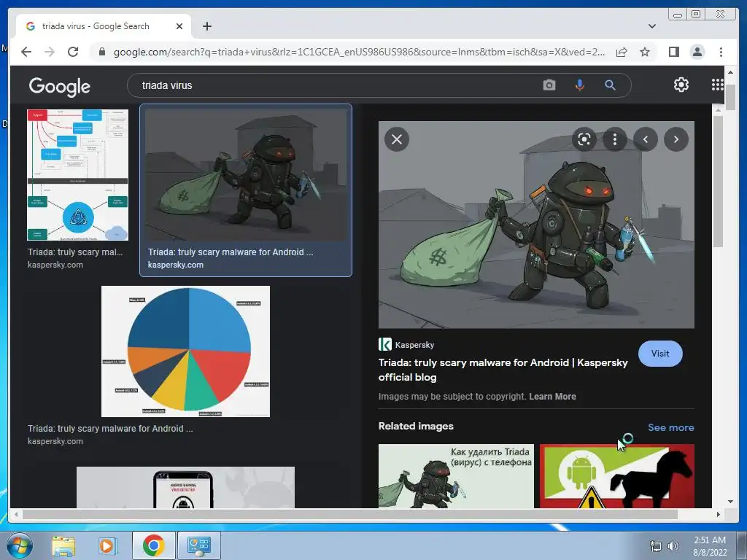
Task: Open the Android warning phone thumbnail
Action: (185, 488)
